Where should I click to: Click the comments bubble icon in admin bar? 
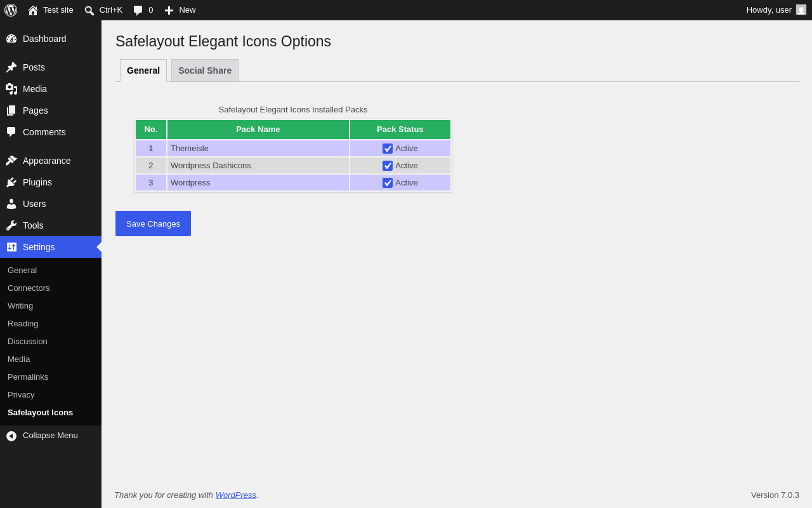click(x=138, y=10)
